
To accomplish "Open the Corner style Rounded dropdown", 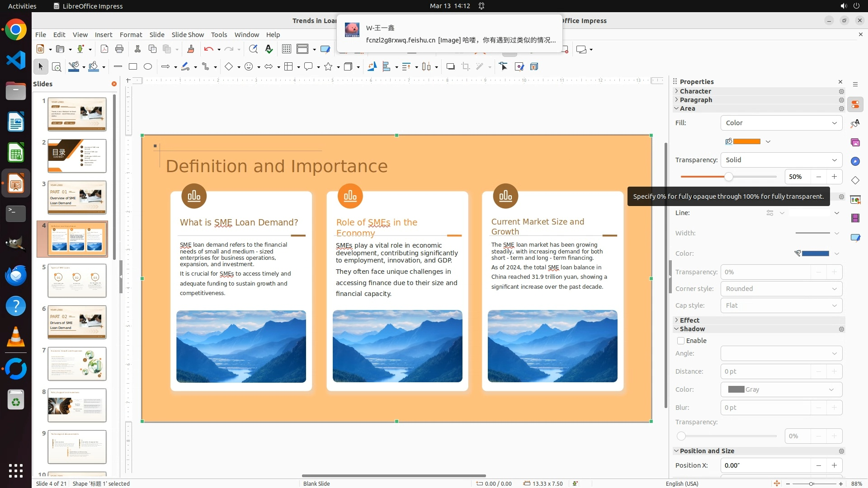I will point(781,289).
